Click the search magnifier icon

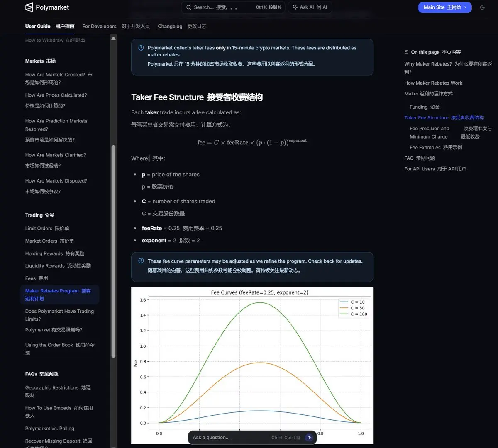tap(189, 7)
